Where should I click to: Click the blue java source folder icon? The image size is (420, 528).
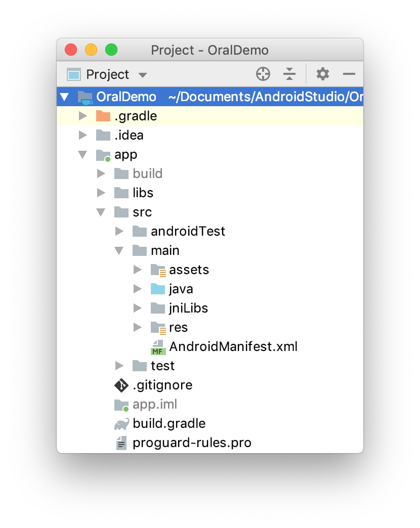(158, 289)
